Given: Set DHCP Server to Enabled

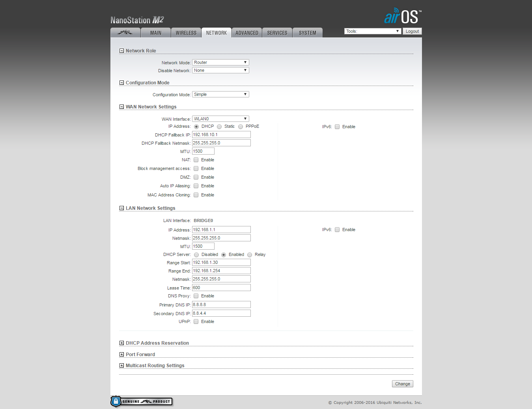Looking at the screenshot, I should (224, 255).
